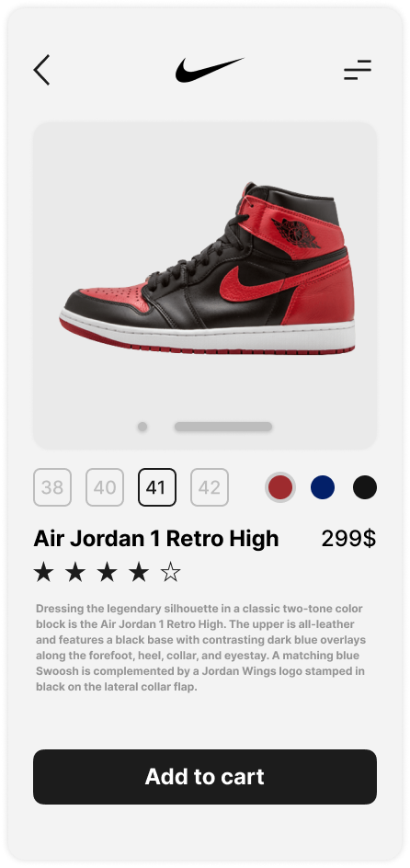Choose the selected size 41 box
410x868 pixels.
(157, 487)
